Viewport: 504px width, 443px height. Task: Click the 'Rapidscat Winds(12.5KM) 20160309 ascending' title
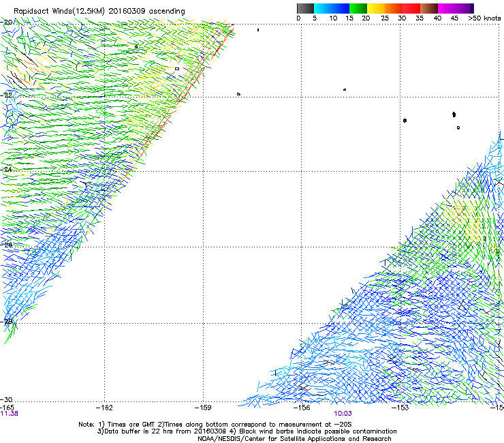pyautogui.click(x=99, y=12)
